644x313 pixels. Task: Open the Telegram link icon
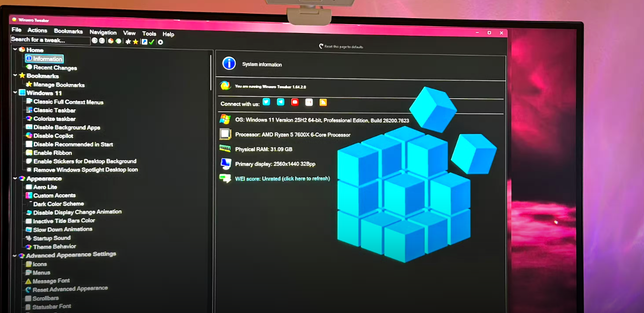[281, 102]
